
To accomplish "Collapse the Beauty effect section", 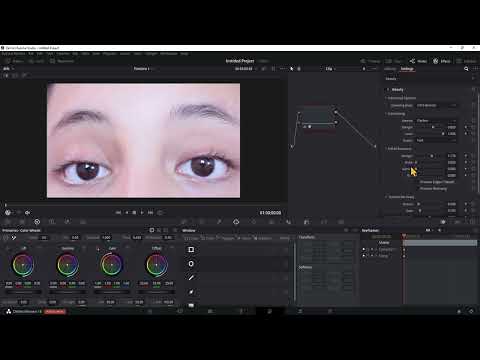I will [388, 90].
